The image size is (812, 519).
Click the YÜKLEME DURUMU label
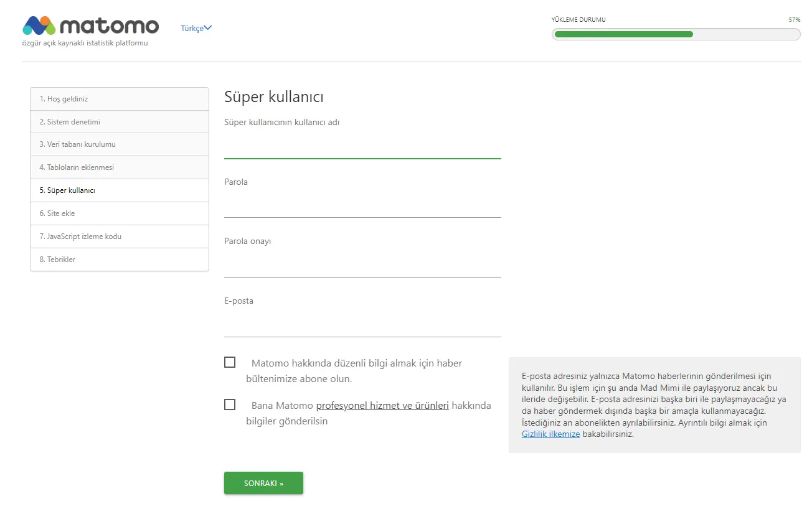[578, 20]
